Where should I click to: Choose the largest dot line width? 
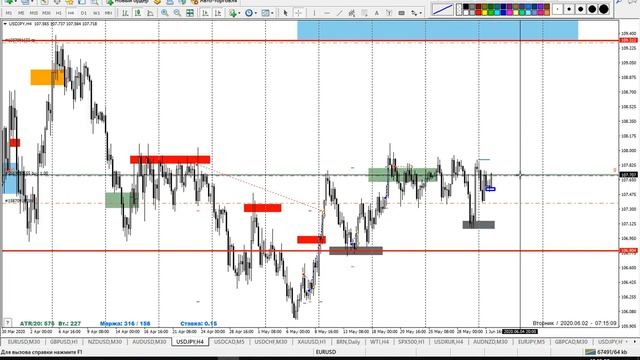604,9
